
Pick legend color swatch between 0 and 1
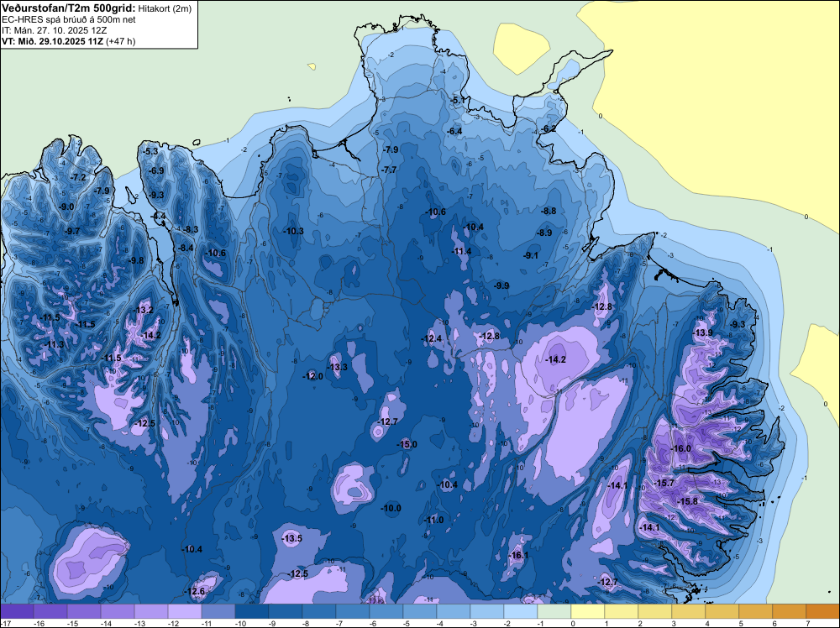click(x=589, y=610)
